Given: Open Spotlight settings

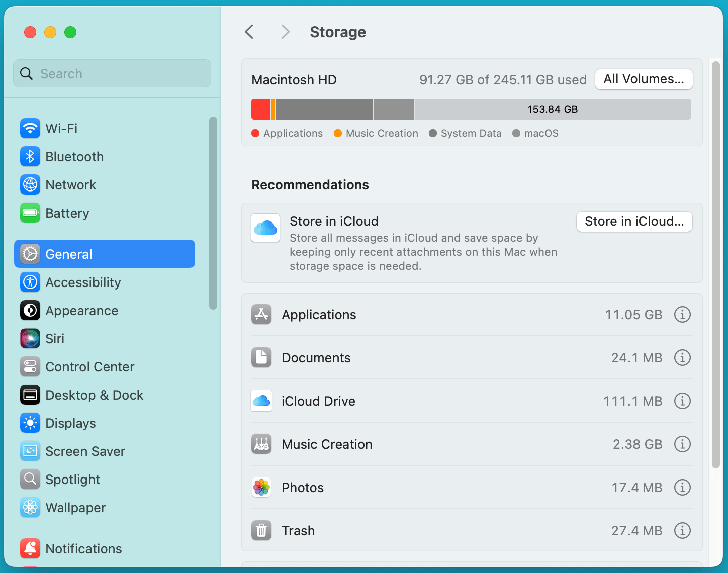Looking at the screenshot, I should 72,479.
